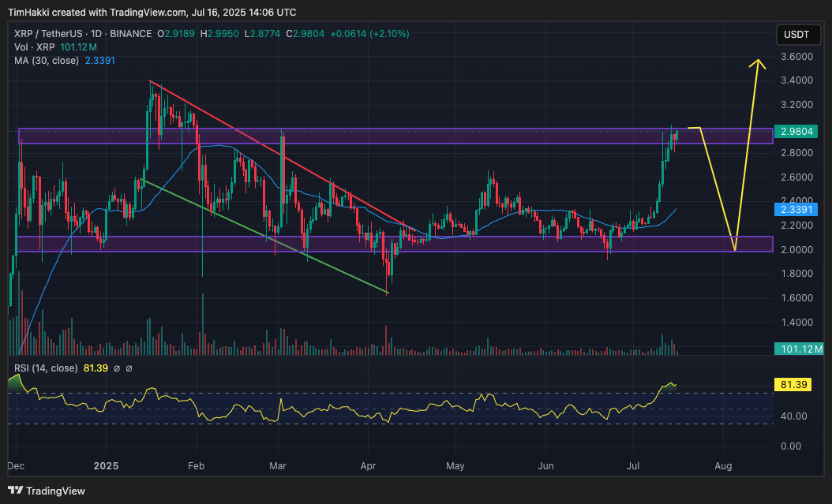The height and width of the screenshot is (504, 832).
Task: Toggle the Vol · XRP volume indicator label
Action: (x=36, y=47)
